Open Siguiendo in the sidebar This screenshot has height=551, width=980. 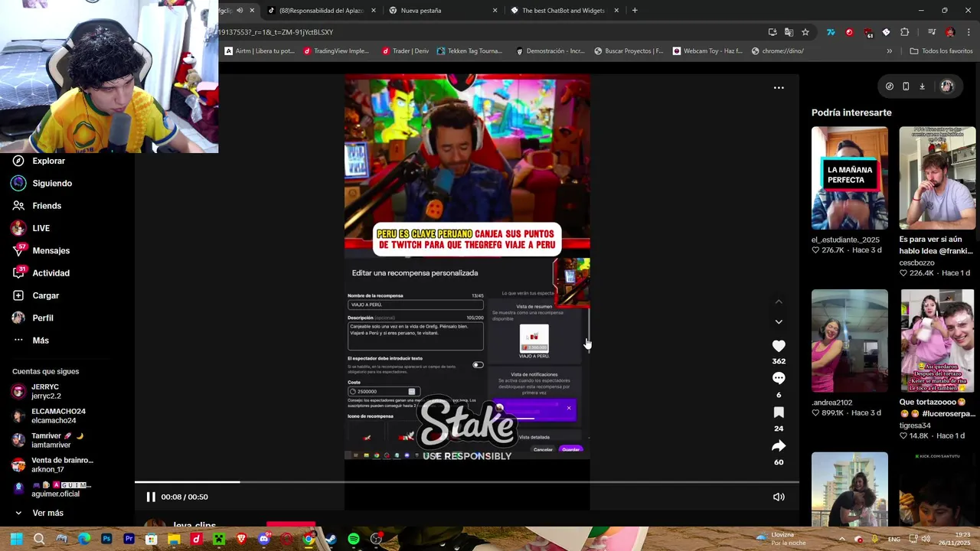[x=42, y=183]
